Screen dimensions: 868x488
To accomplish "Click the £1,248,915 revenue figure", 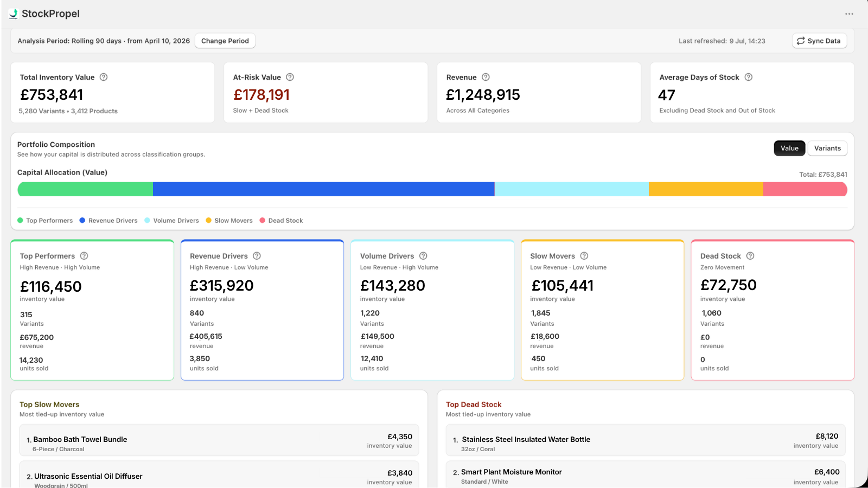I will click(x=483, y=95).
